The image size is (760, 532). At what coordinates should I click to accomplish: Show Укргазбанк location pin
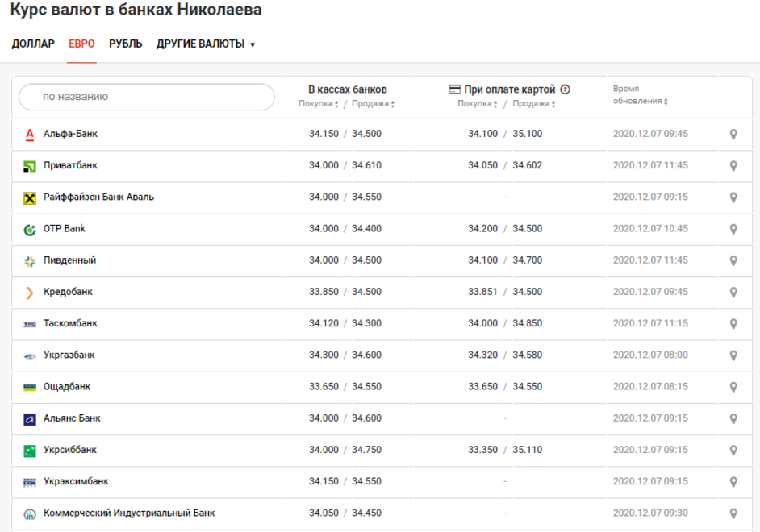pyautogui.click(x=733, y=355)
